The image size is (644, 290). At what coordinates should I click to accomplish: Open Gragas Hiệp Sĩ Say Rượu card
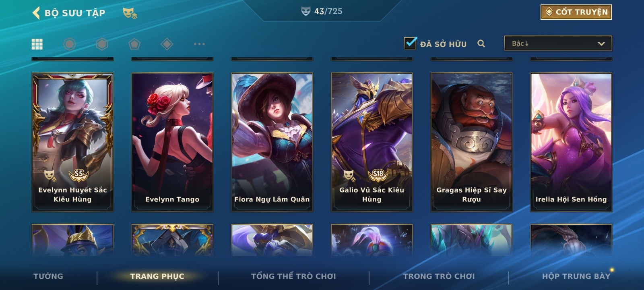click(471, 142)
